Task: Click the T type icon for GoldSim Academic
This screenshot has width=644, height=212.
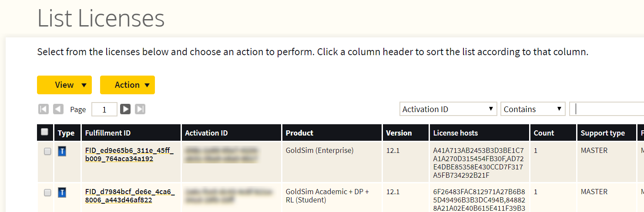Action: [x=62, y=192]
